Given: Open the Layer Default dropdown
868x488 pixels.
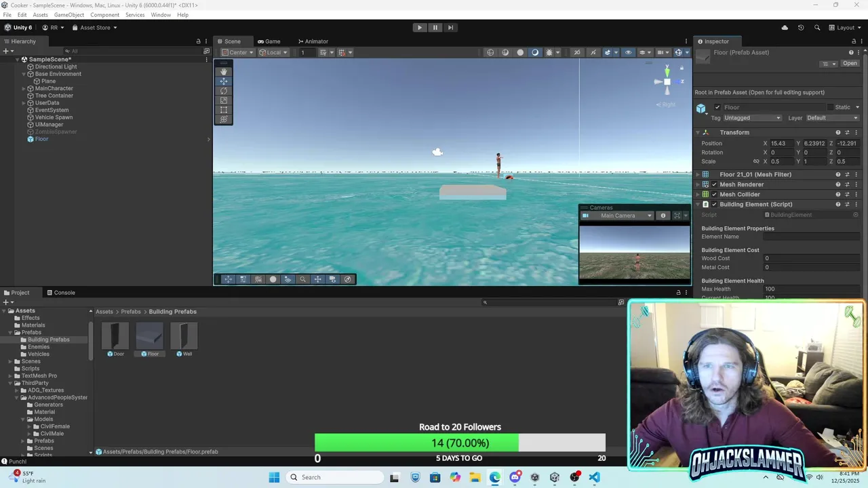Looking at the screenshot, I should click(833, 118).
